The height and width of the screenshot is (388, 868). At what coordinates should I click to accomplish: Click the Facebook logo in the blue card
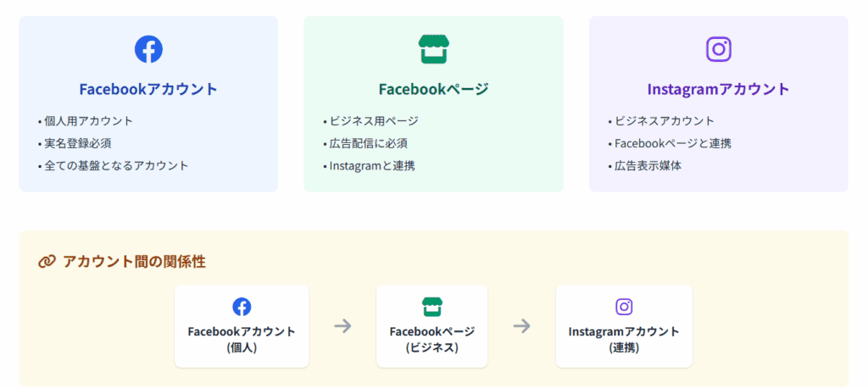(148, 49)
